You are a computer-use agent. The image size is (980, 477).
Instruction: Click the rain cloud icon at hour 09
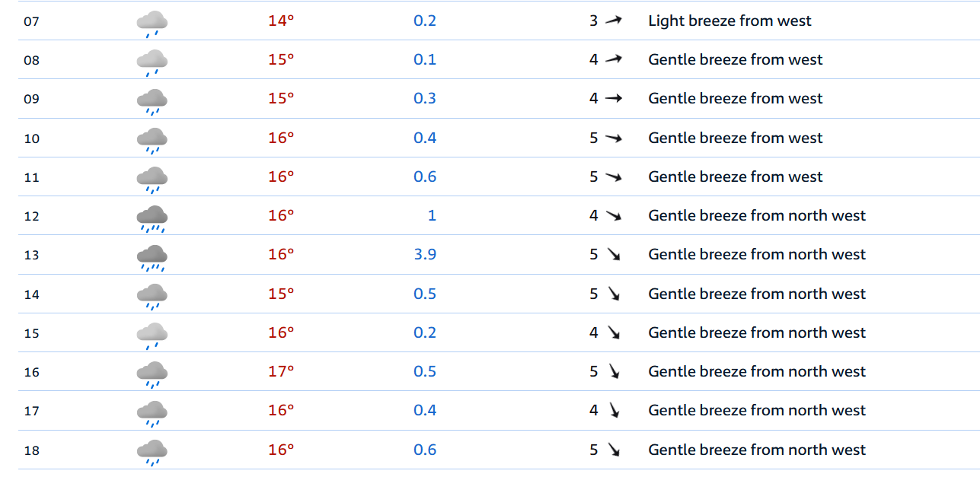click(x=152, y=100)
